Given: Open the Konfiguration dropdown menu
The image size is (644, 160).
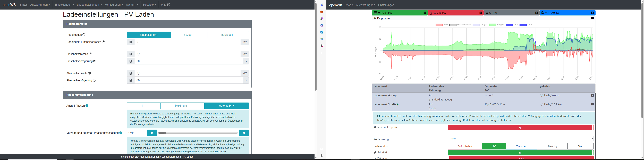Looking at the screenshot, I should click(114, 5).
